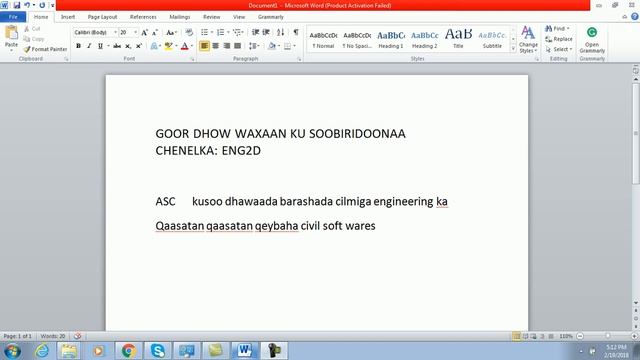Viewport: 640px width, 360px height.
Task: Toggle italic formatting
Action: tap(89, 46)
